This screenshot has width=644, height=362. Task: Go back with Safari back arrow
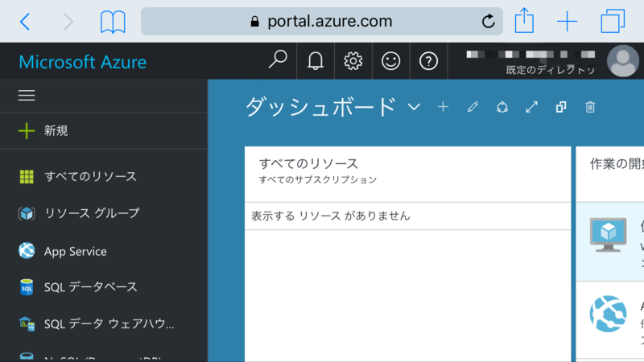(25, 22)
